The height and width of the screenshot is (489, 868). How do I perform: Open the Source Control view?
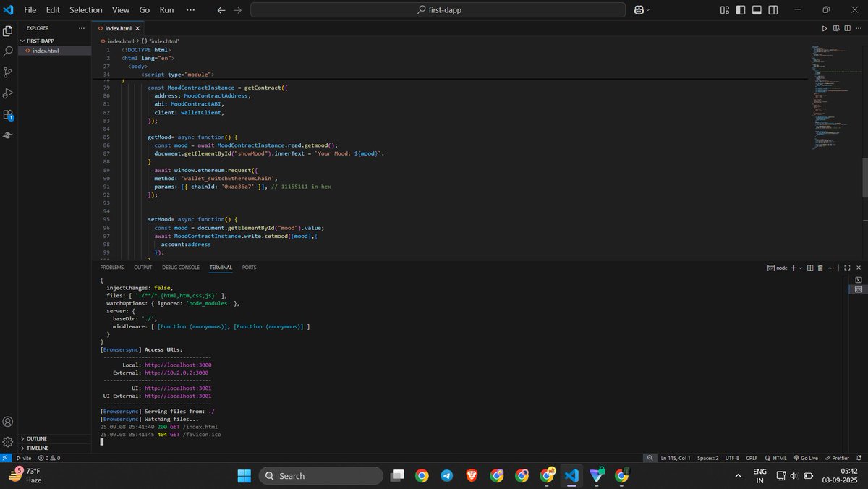(x=8, y=72)
